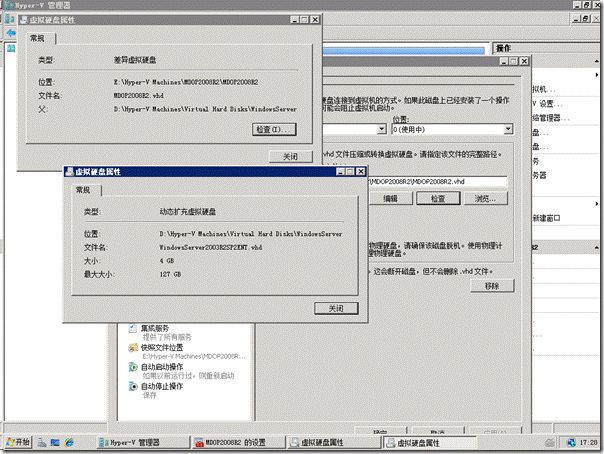Click the back arrow in Hyper-V toolbar
Viewport: 604px width, 454px height.
point(11,33)
